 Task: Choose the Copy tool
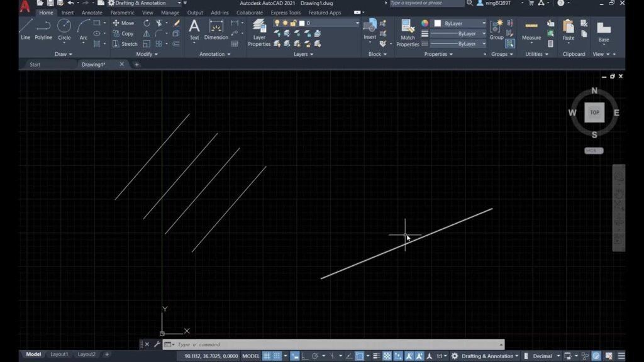click(x=123, y=33)
